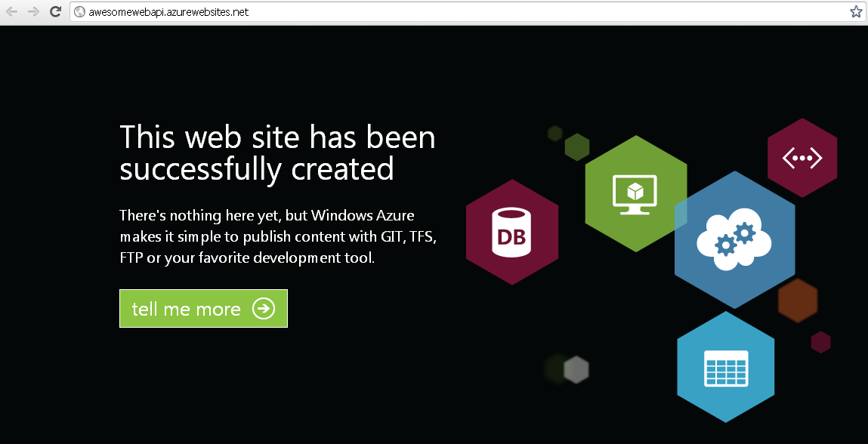Click 'successfully created' heading line
The height and width of the screenshot is (444, 868).
(257, 168)
